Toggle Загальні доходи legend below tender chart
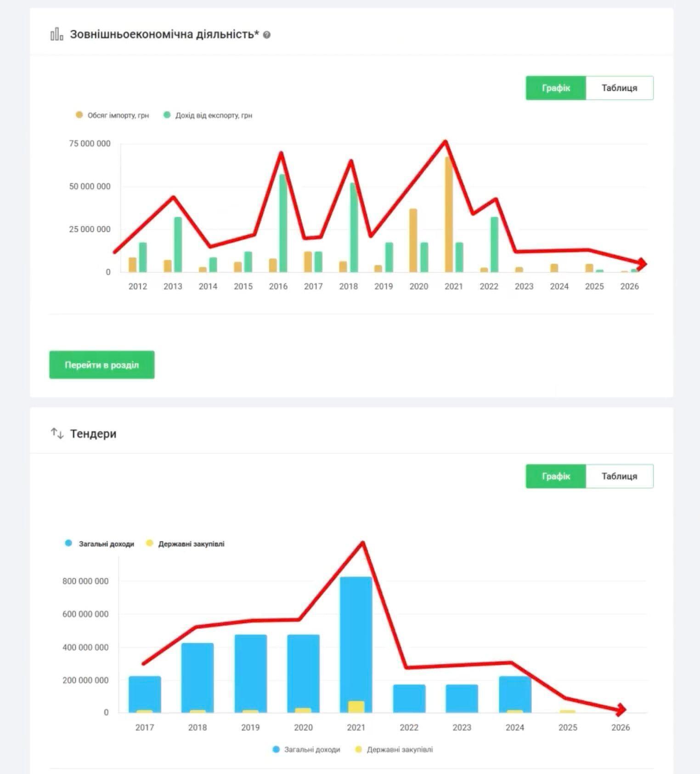This screenshot has height=774, width=700. point(306,749)
